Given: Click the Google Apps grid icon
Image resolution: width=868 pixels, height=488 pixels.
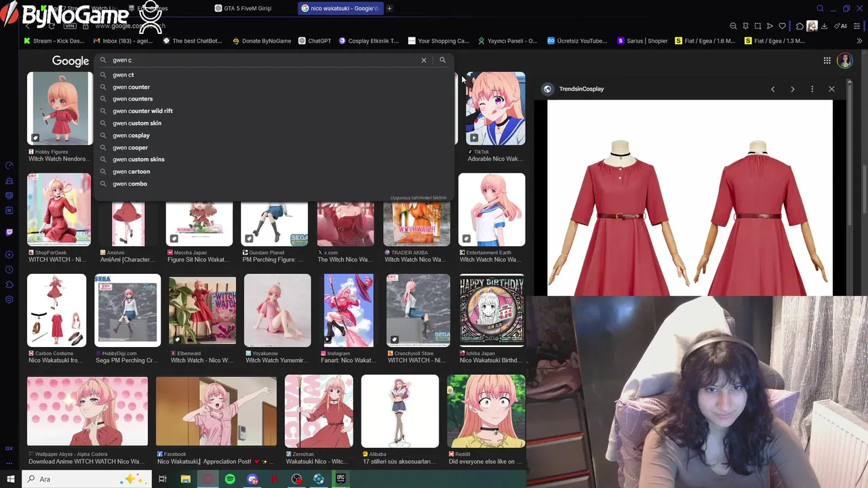Looking at the screenshot, I should (827, 60).
